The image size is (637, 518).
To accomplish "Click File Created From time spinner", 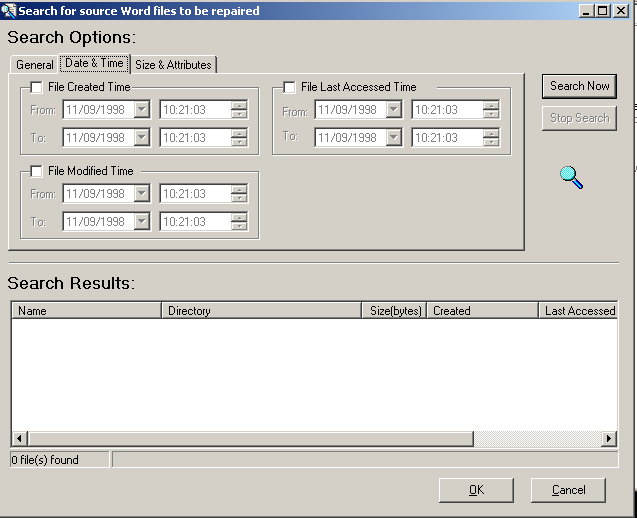I will pos(239,109).
